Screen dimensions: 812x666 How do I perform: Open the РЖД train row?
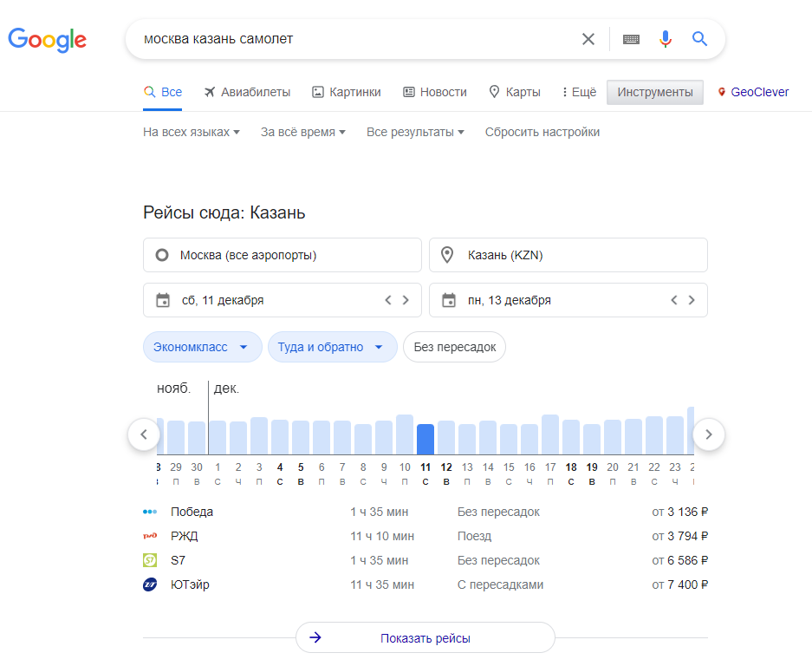click(425, 537)
